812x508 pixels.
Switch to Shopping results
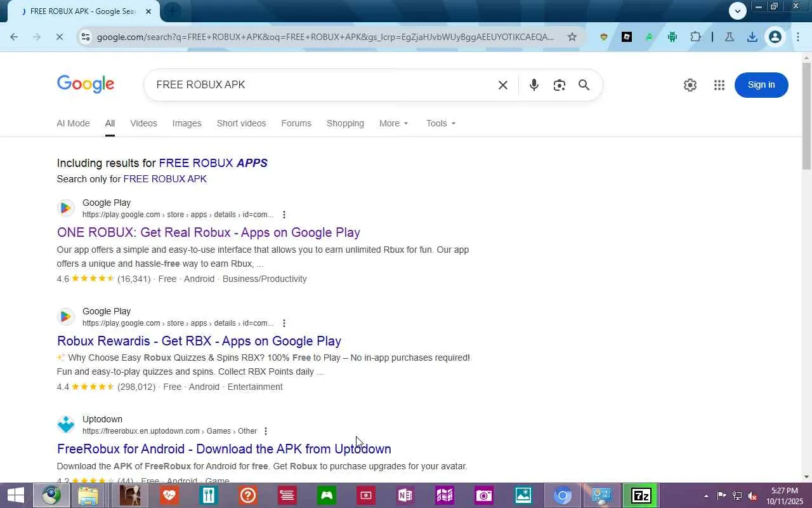[345, 123]
